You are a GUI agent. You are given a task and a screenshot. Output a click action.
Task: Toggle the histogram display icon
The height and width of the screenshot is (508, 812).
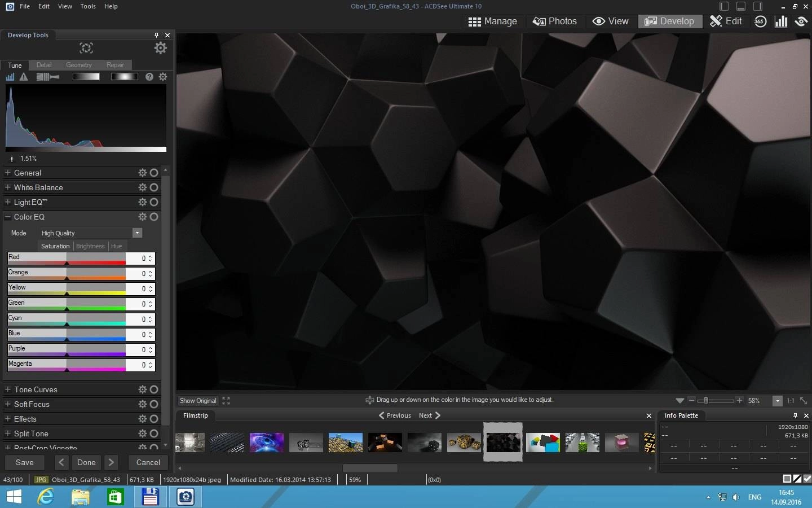(10, 77)
